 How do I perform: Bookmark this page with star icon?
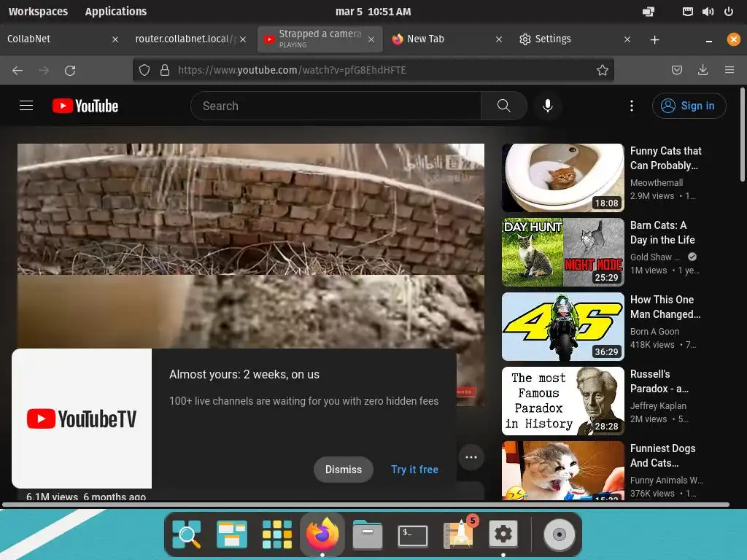click(602, 71)
